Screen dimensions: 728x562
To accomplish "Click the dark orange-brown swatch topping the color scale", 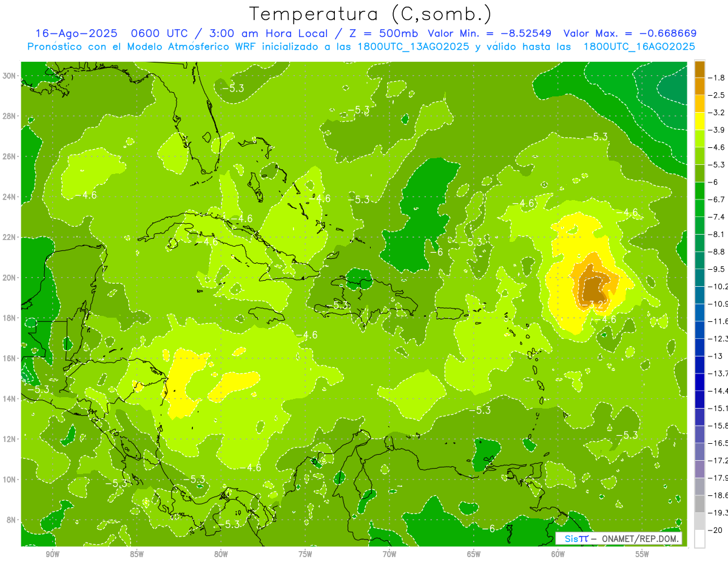I will 699,69.
